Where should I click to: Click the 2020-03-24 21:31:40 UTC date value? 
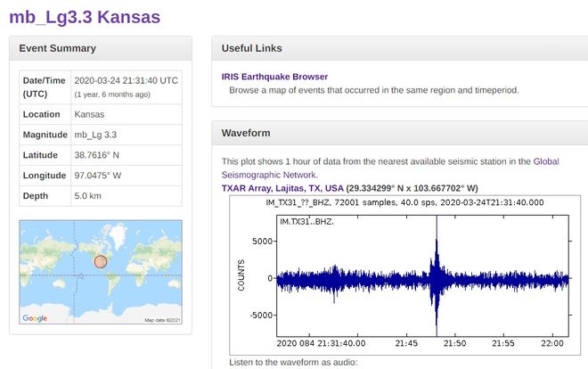[126, 80]
